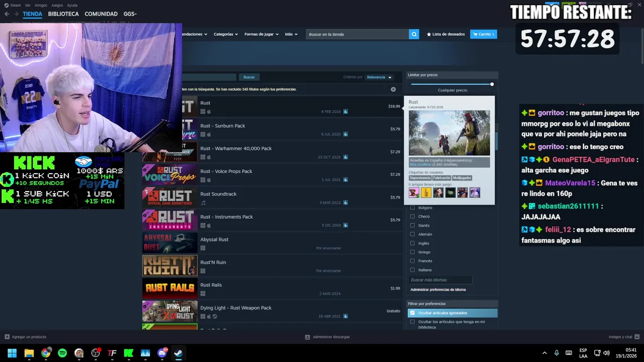The height and width of the screenshot is (362, 644).
Task: Open the Ayuda menu
Action: (x=72, y=5)
